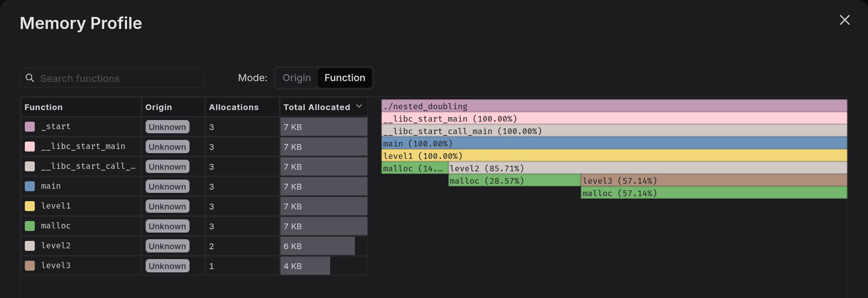Click the 7 KB total in the main row
The image size is (868, 298).
tap(293, 187)
